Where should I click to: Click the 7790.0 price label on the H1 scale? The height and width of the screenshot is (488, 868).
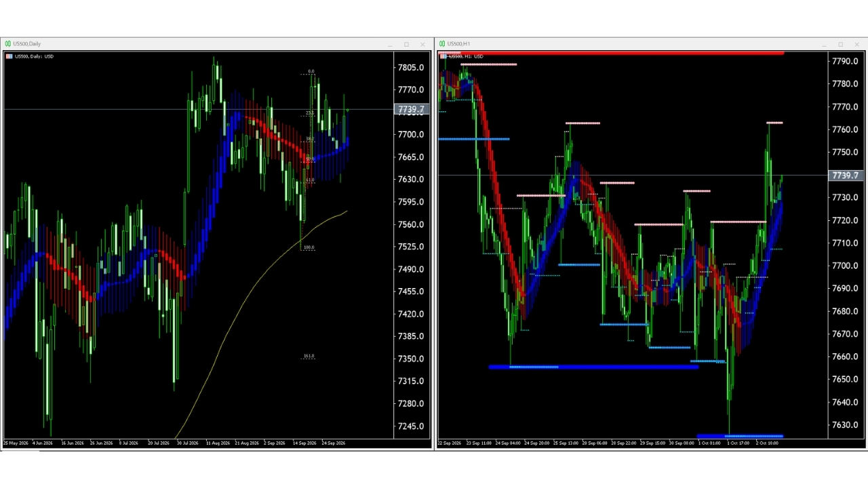(845, 62)
